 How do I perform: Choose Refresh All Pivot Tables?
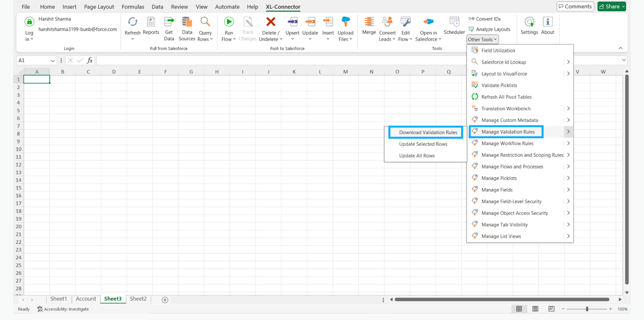pos(520,97)
